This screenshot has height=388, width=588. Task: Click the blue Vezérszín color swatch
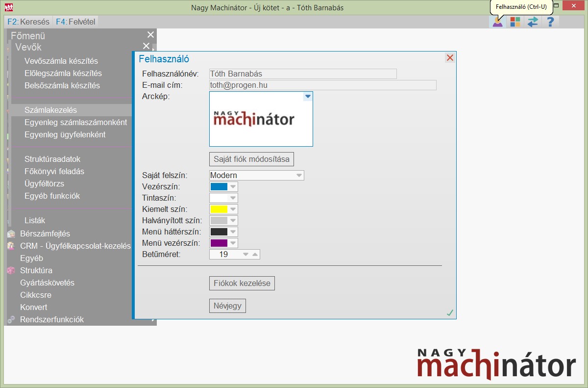click(219, 187)
